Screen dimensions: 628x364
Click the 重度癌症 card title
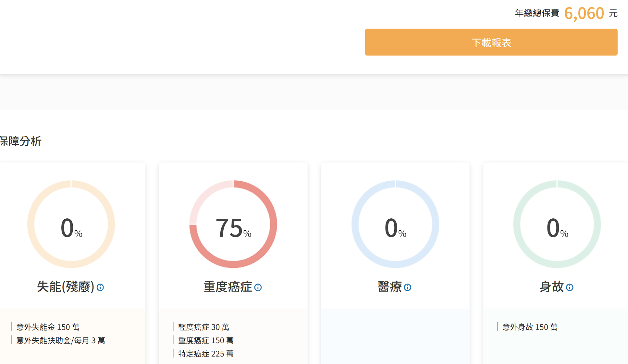click(228, 287)
